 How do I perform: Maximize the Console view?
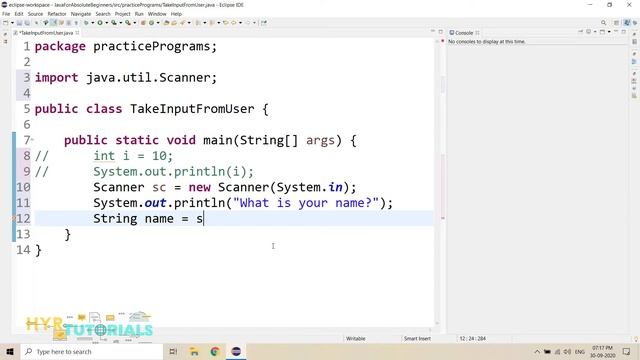[623, 31]
